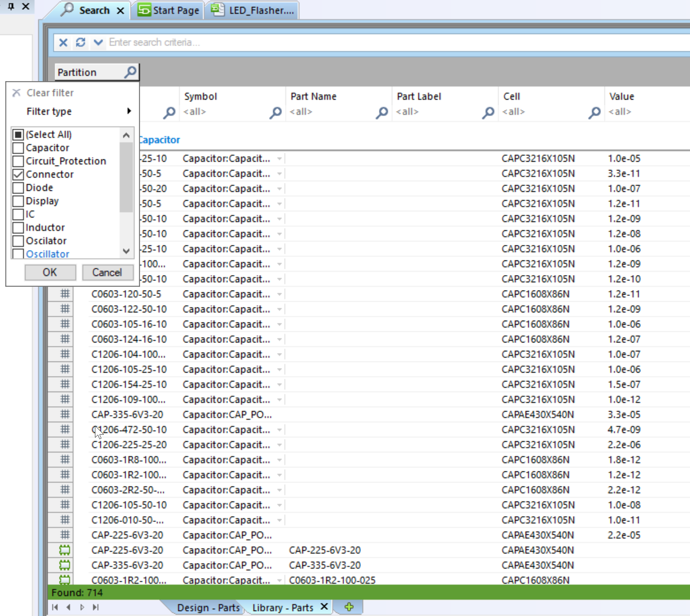Open symbol dropdown for C0603-120-50-5 row
The width and height of the screenshot is (690, 616).
[x=279, y=295]
